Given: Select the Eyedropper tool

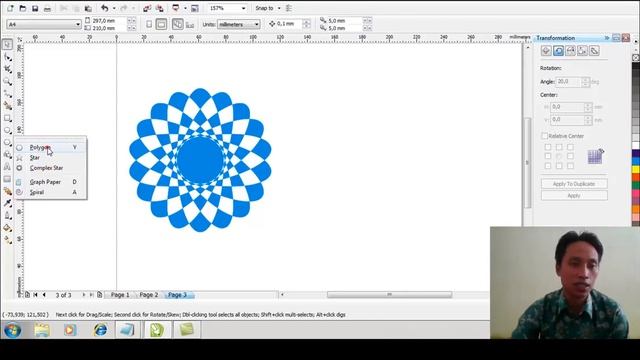Looking at the screenshot, I should point(7,203).
